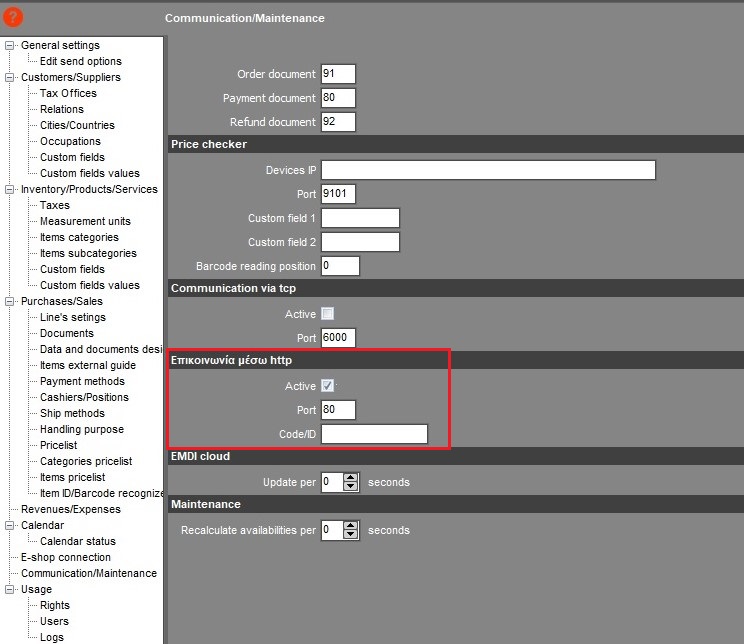Screen dimensions: 744x644
Task: Decrease Recalculate availabilities per seconds
Action: click(x=351, y=534)
